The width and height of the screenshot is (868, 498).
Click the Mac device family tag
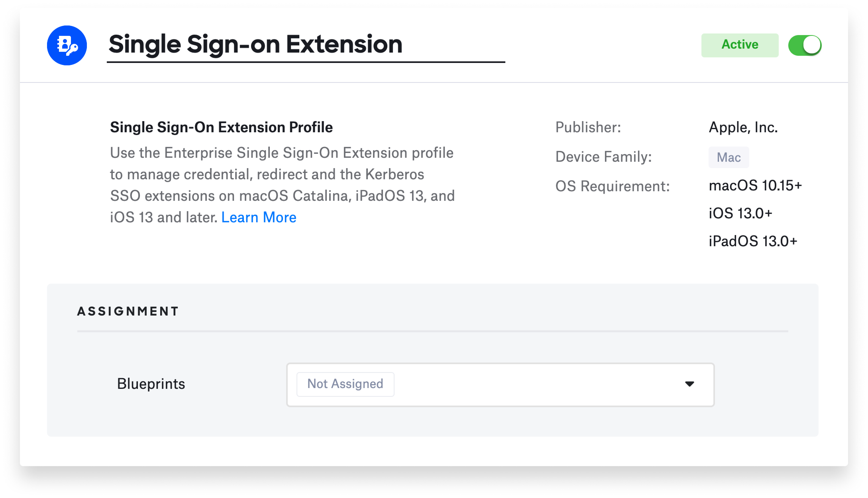728,157
